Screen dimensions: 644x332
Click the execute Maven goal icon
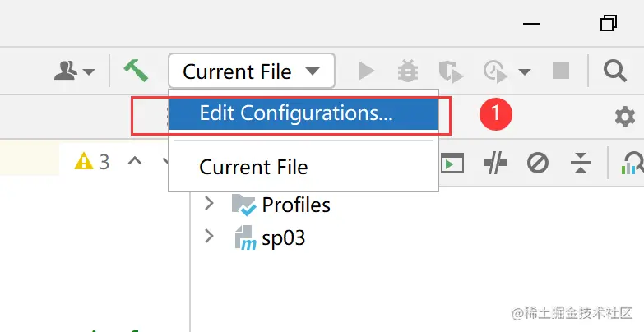coord(452,163)
